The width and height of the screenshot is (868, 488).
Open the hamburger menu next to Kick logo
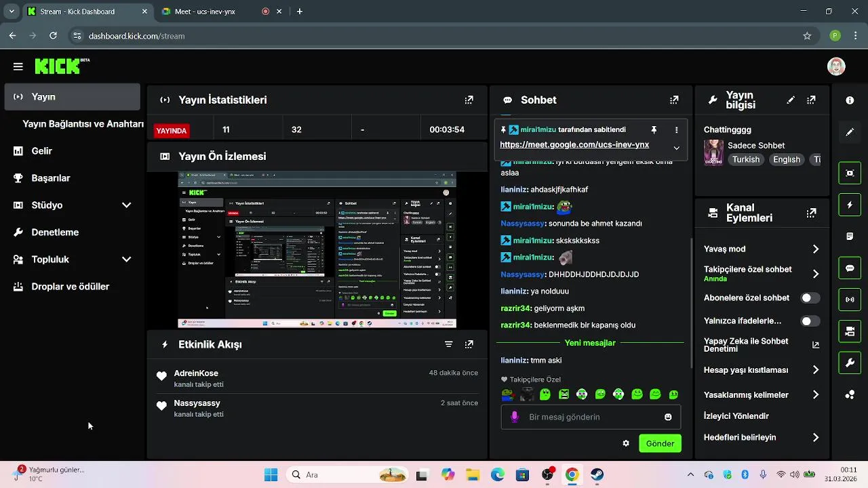pos(18,66)
